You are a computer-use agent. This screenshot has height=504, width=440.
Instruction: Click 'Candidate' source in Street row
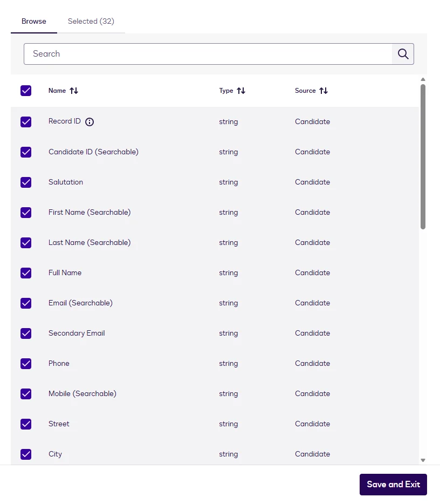click(313, 424)
